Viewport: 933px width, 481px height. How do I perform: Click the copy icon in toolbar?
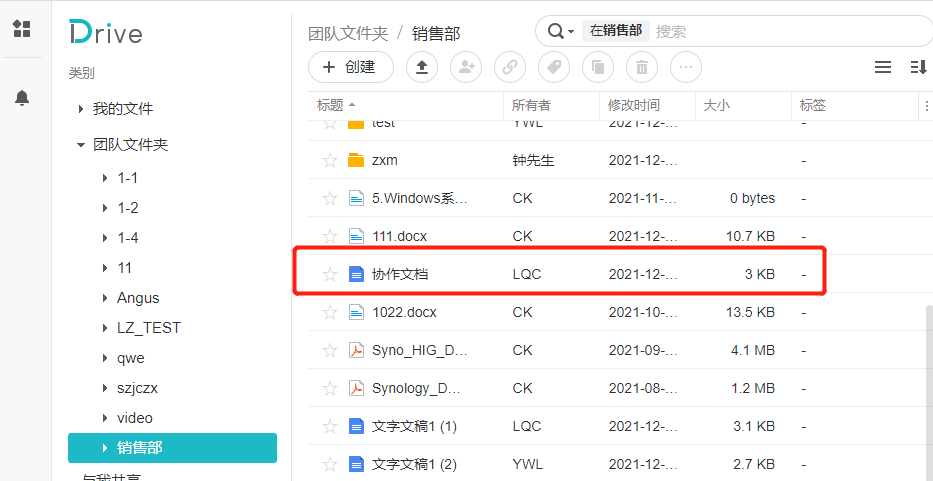598,67
